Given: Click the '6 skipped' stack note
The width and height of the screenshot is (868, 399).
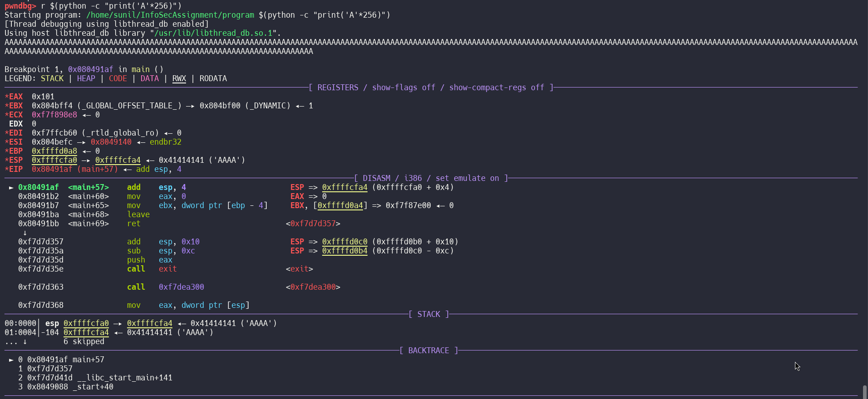Looking at the screenshot, I should (84, 341).
